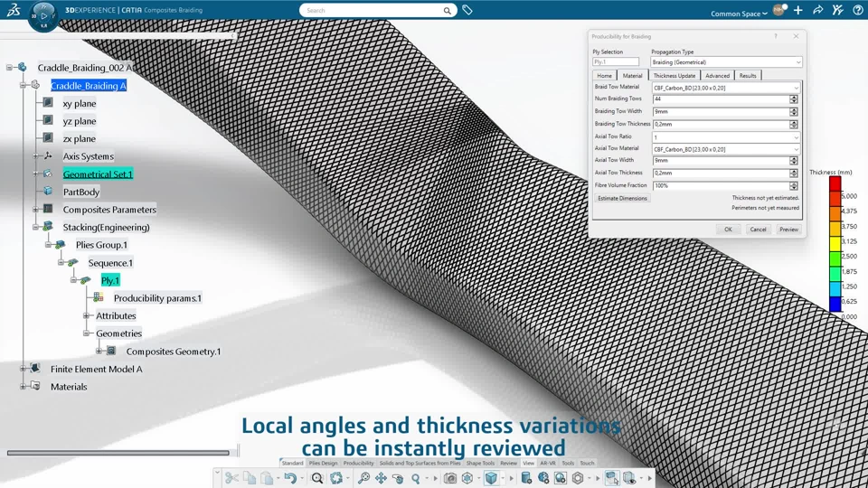Open the 3DEXPERIENCE compass

point(43,16)
